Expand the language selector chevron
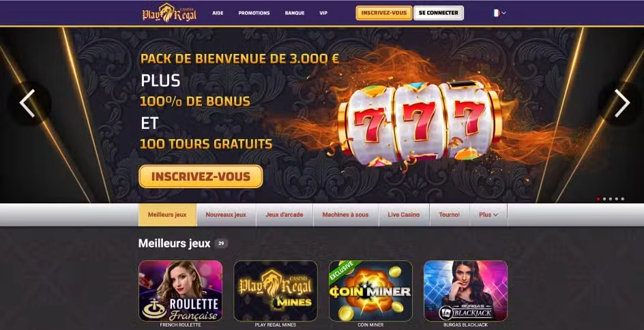 point(504,13)
